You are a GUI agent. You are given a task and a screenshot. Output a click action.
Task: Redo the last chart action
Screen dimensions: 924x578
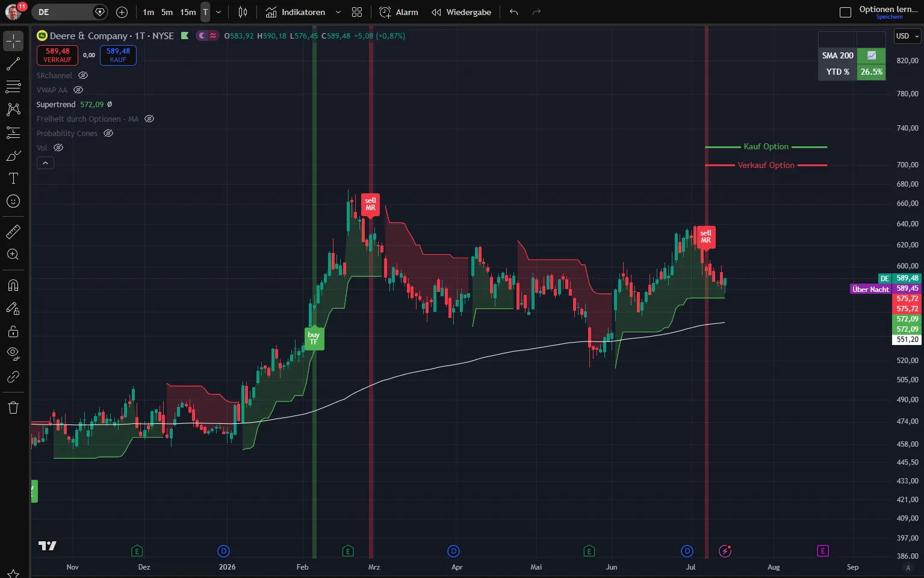click(536, 12)
